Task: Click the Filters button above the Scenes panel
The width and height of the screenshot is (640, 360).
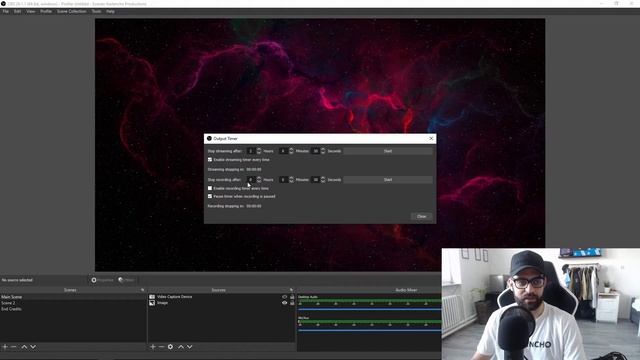Action: [x=127, y=280]
